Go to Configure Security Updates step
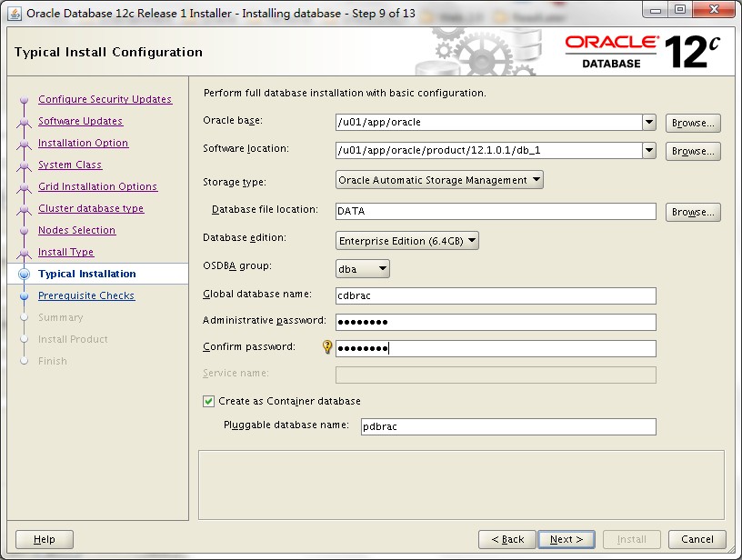Viewport: 742px width, 560px height. 105,99
